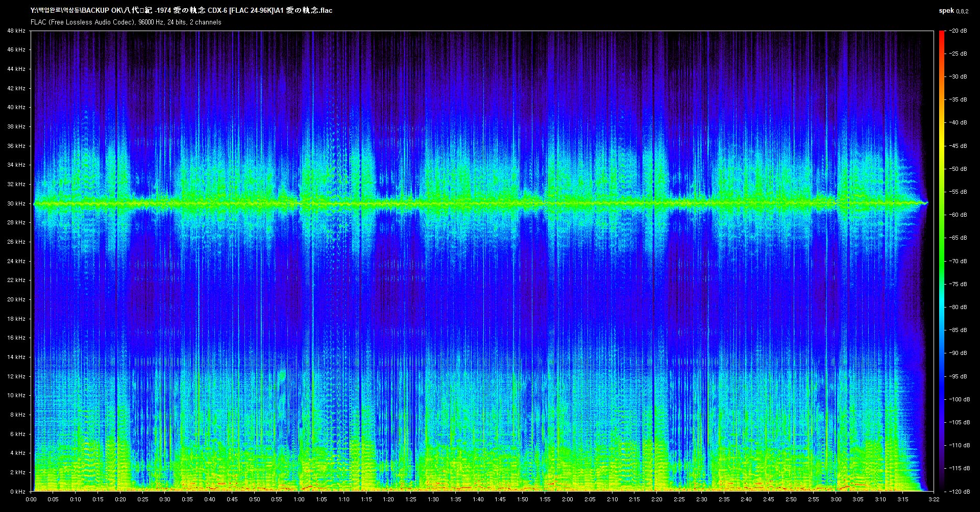Select the 24 kHz frequency label
The height and width of the screenshot is (512, 980).
pyautogui.click(x=16, y=261)
